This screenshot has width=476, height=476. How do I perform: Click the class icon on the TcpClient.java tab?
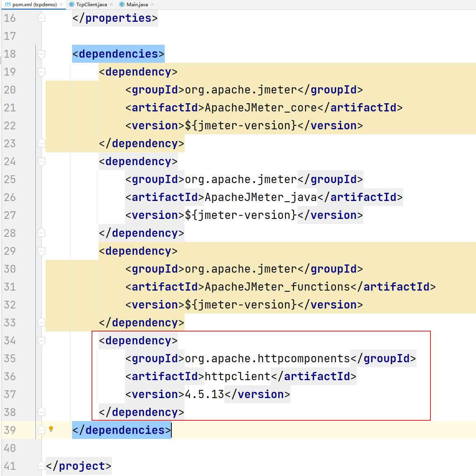(72, 4)
